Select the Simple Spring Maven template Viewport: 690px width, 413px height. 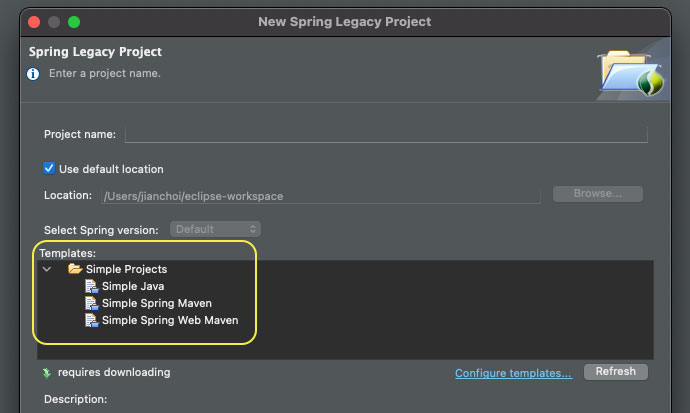pyautogui.click(x=157, y=303)
